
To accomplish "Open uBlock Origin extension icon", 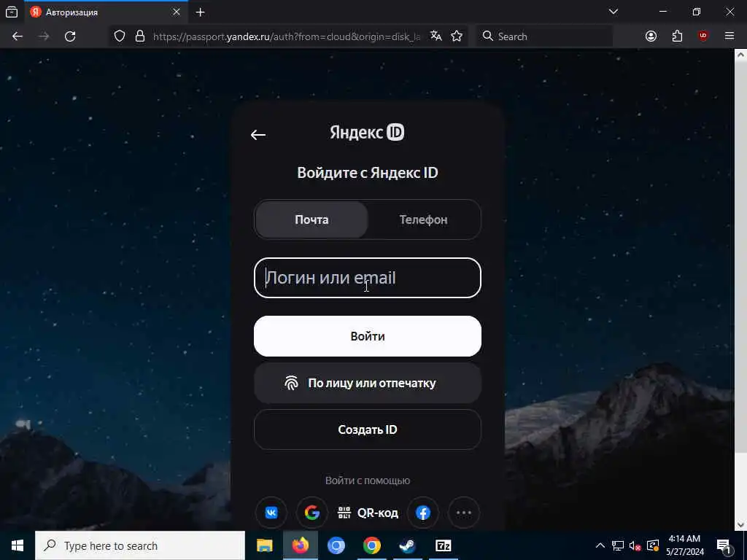I will tap(703, 36).
